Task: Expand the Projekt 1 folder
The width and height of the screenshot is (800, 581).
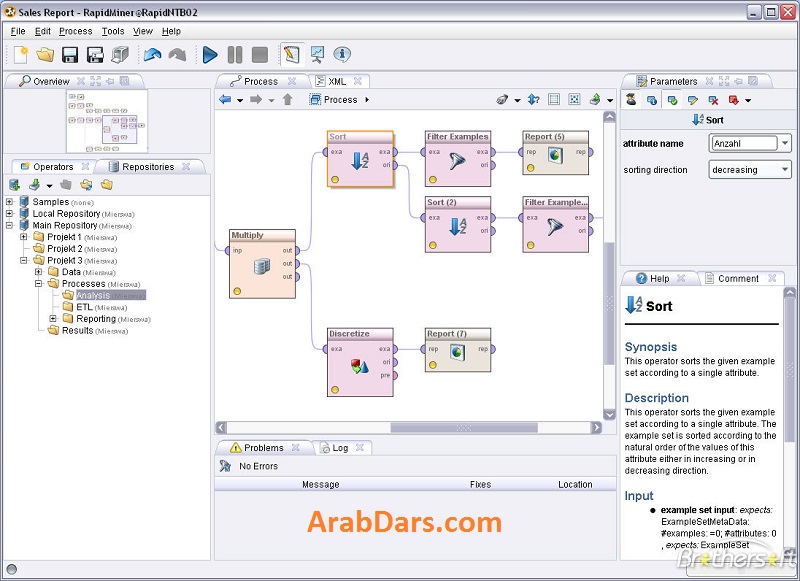Action: [23, 237]
